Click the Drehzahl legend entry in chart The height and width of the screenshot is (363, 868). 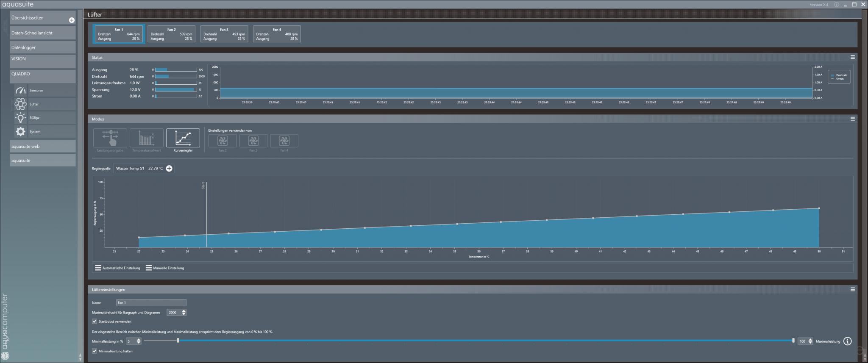pyautogui.click(x=839, y=75)
